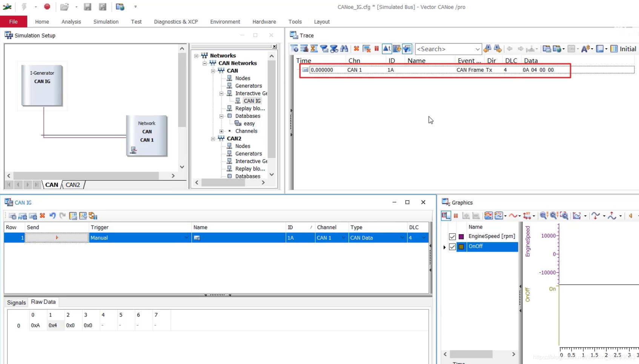Collapse the CAN Networks tree node
This screenshot has width=639, height=364.
click(204, 63)
